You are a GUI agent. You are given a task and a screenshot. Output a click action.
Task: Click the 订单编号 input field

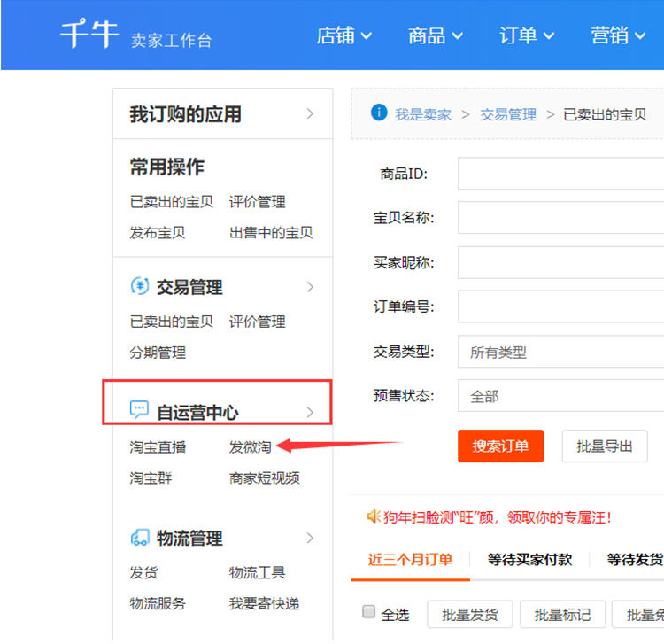[x=560, y=306]
